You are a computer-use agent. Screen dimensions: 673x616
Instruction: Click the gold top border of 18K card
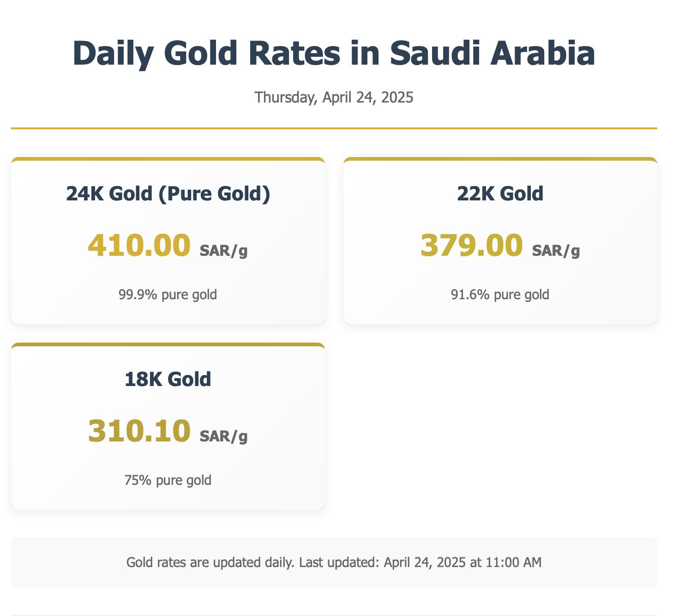coord(168,344)
